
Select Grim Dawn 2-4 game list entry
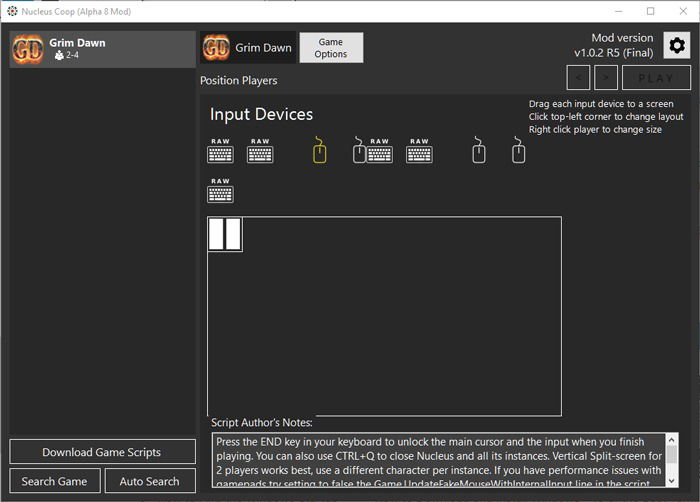103,49
